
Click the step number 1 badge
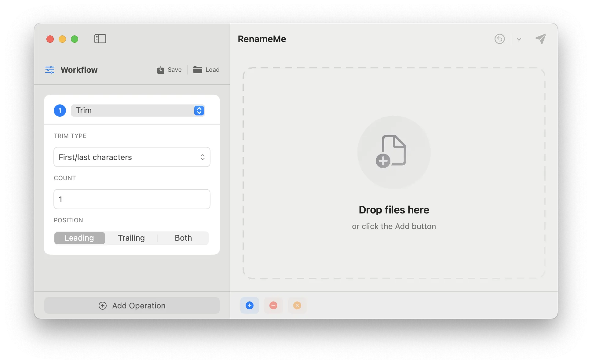(x=60, y=110)
